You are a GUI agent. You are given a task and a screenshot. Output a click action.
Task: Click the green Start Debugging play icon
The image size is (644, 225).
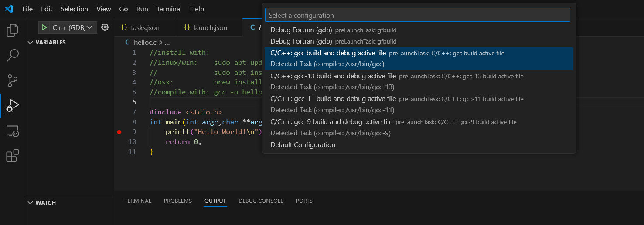coord(44,27)
